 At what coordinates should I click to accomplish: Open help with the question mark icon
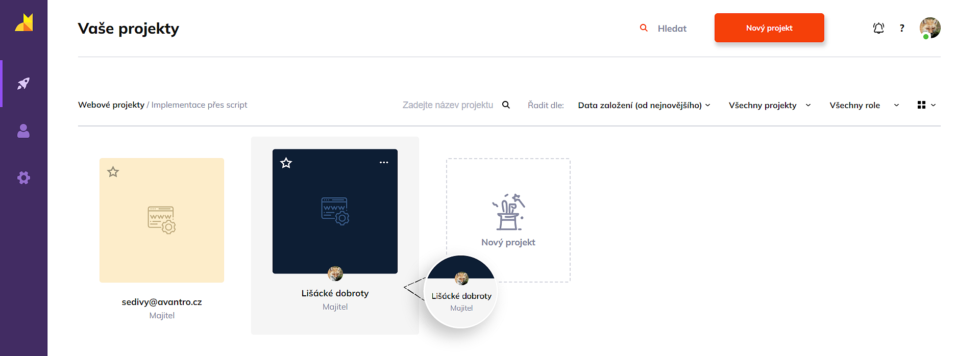(902, 29)
